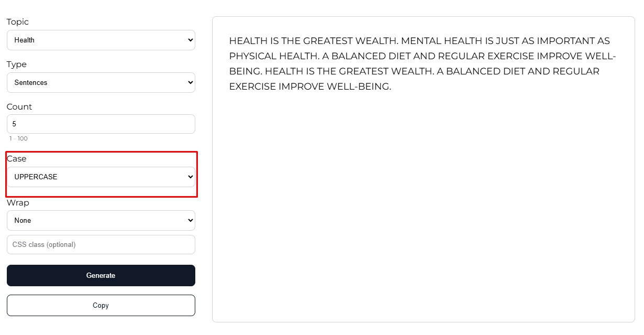The width and height of the screenshot is (644, 335).
Task: Click the Type field label
Action: (17, 64)
